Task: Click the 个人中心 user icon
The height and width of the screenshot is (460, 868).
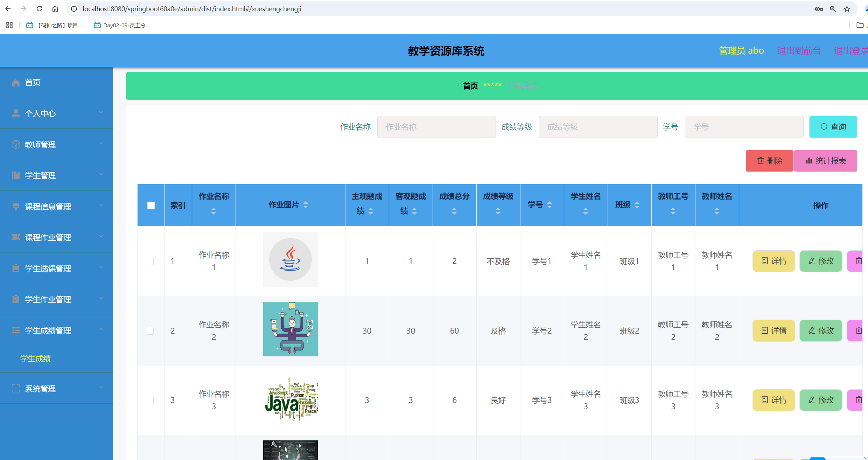Action: [x=16, y=113]
